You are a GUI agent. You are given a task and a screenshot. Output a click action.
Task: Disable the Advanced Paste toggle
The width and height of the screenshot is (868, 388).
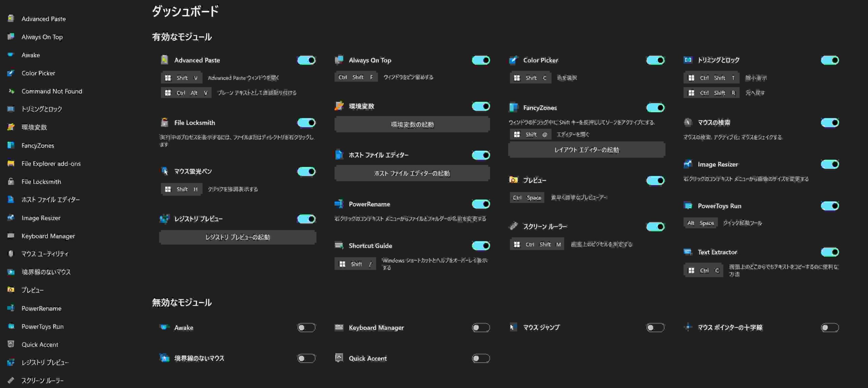pos(306,60)
